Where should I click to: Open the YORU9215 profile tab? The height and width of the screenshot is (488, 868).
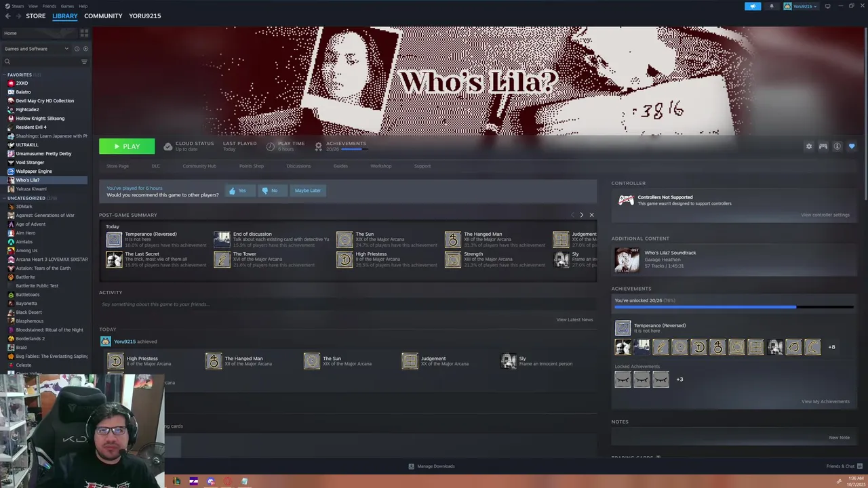[x=145, y=16]
